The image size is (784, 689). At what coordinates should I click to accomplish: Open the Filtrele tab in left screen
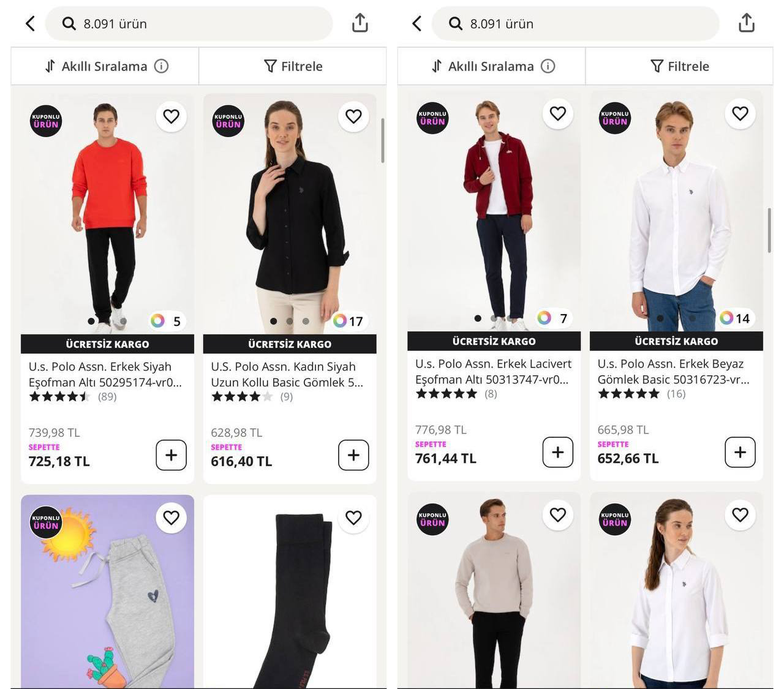pos(293,66)
